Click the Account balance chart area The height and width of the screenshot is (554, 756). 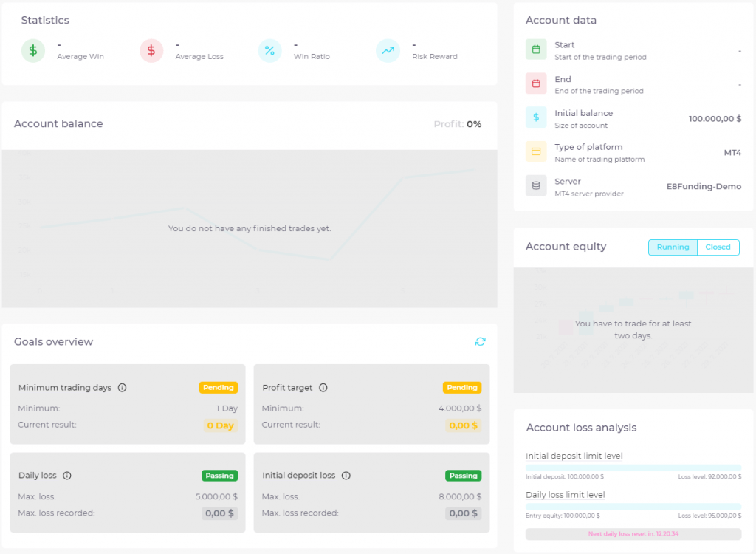pyautogui.click(x=250, y=228)
